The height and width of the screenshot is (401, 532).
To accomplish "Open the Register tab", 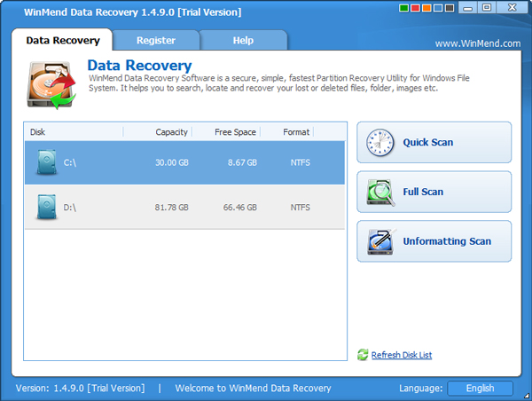I will click(156, 40).
